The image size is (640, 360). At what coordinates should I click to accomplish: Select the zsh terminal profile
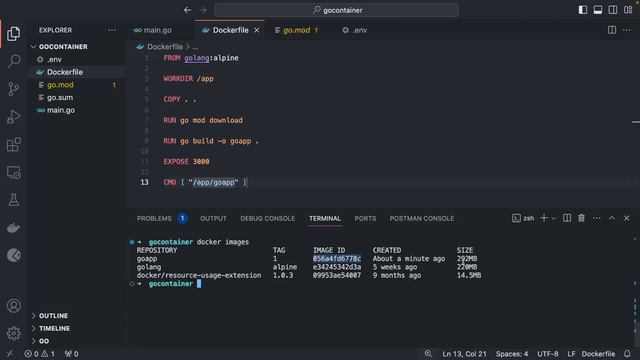coord(523,218)
